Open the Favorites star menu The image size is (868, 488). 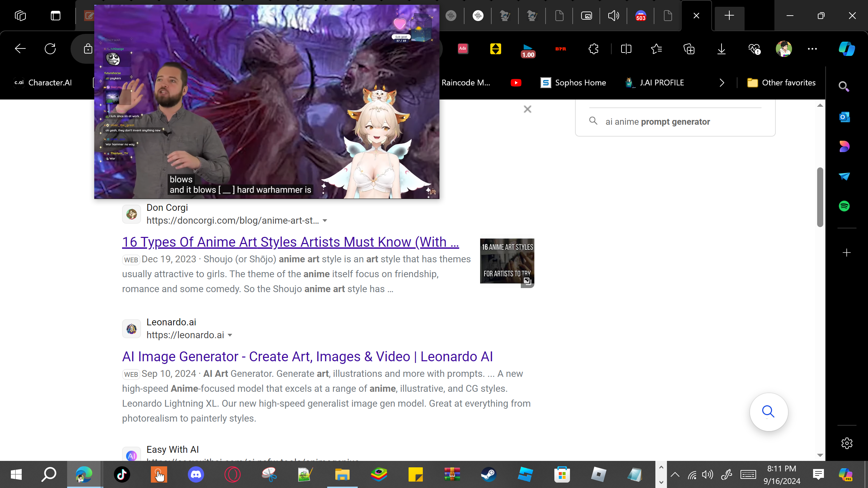click(657, 49)
